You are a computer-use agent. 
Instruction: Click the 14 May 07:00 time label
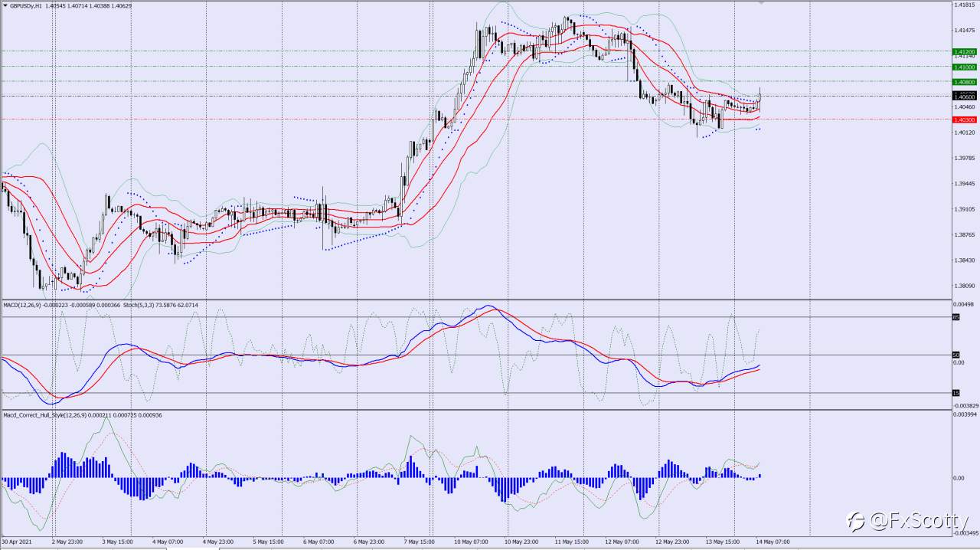(x=773, y=542)
